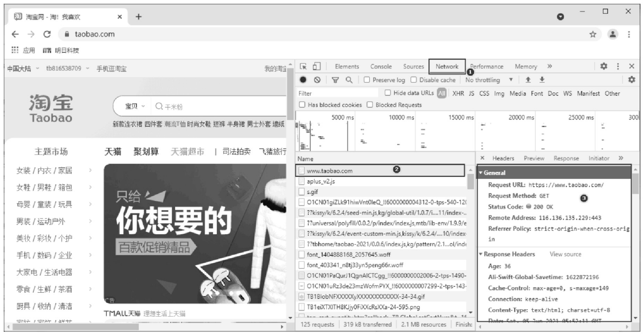Open the tb816538709 account dropdown

67,69
